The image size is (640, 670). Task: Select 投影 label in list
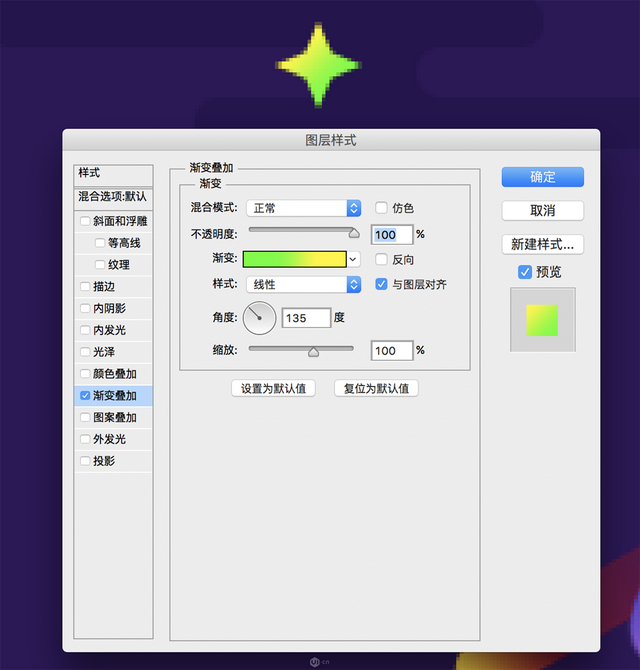[104, 461]
